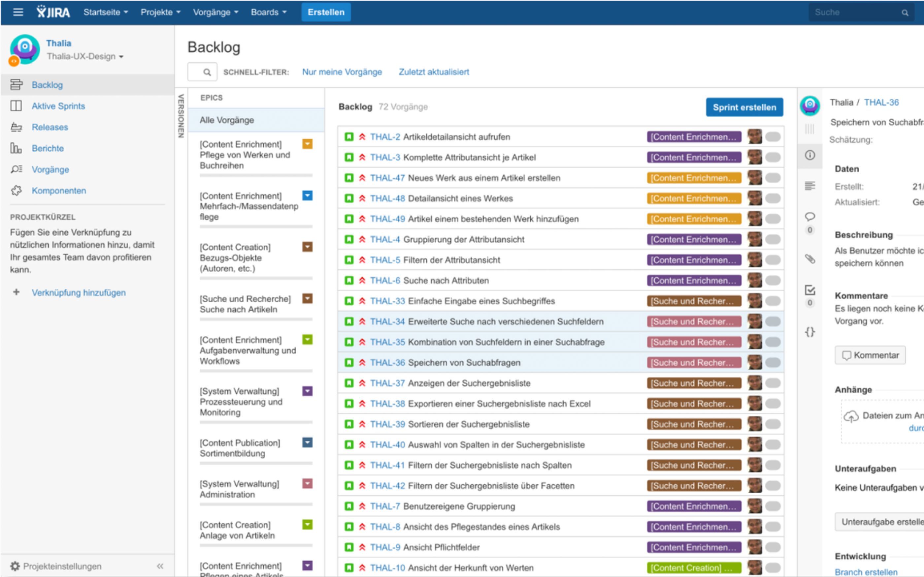Screen dimensions: 924x577
Task: Expand the Thalia-UX-Design project switcher
Action: [84, 56]
